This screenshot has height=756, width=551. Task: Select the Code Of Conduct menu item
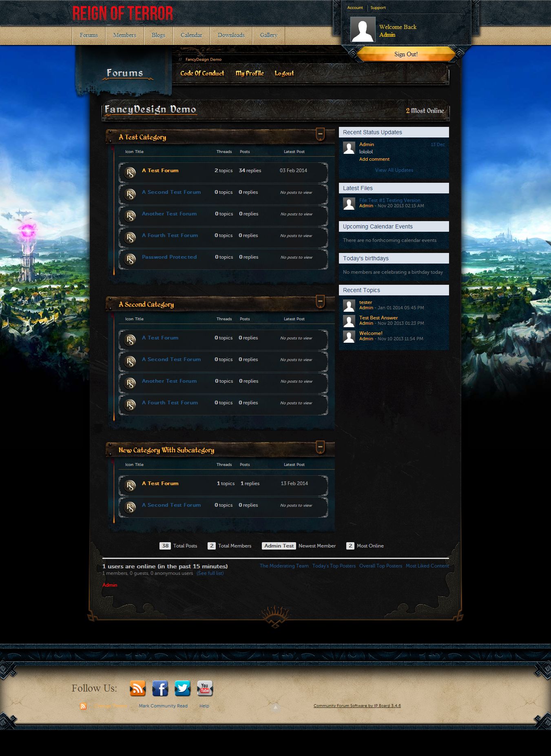[202, 73]
